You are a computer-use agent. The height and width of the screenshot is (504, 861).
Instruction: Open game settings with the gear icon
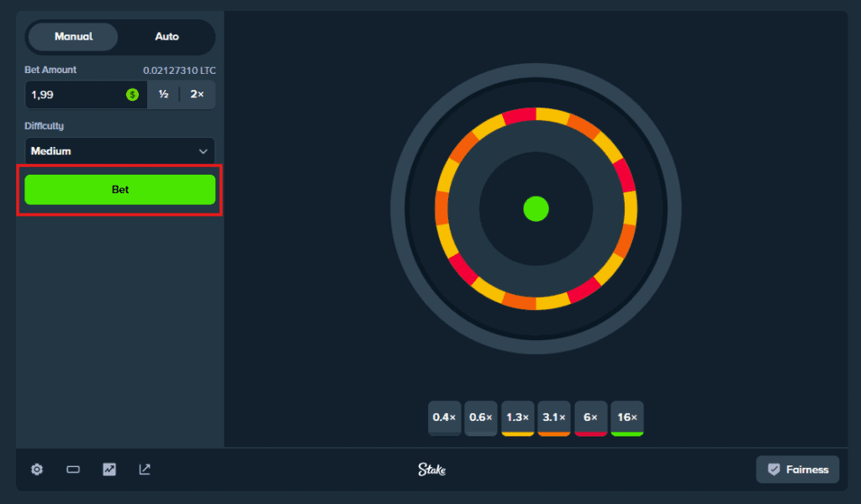[x=36, y=470]
